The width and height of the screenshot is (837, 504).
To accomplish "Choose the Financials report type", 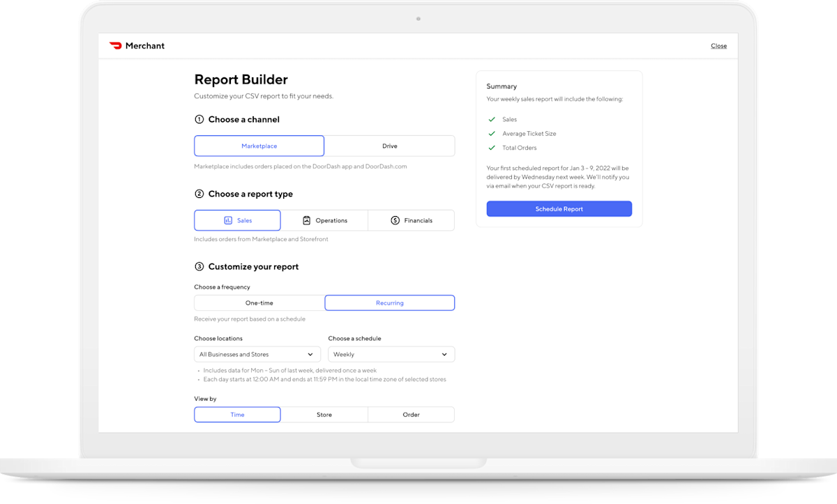I will click(x=411, y=220).
